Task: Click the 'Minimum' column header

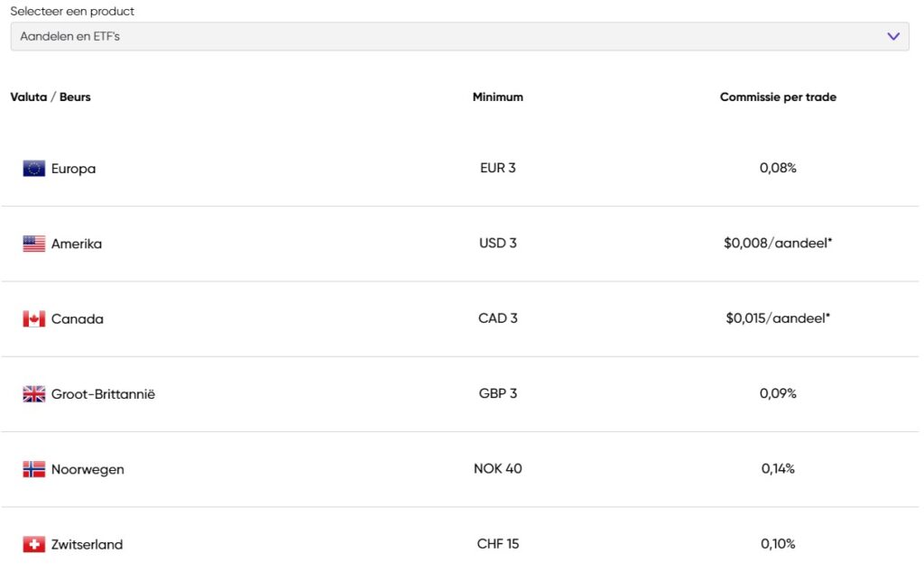Action: (497, 97)
